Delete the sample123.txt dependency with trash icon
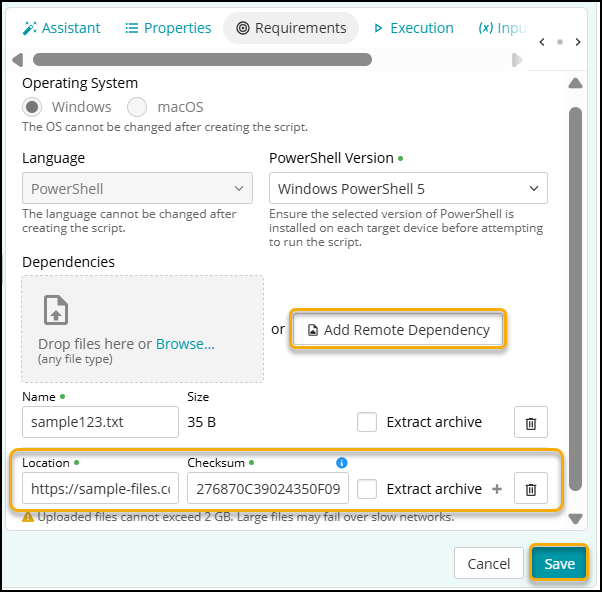The width and height of the screenshot is (602, 592). 531,422
